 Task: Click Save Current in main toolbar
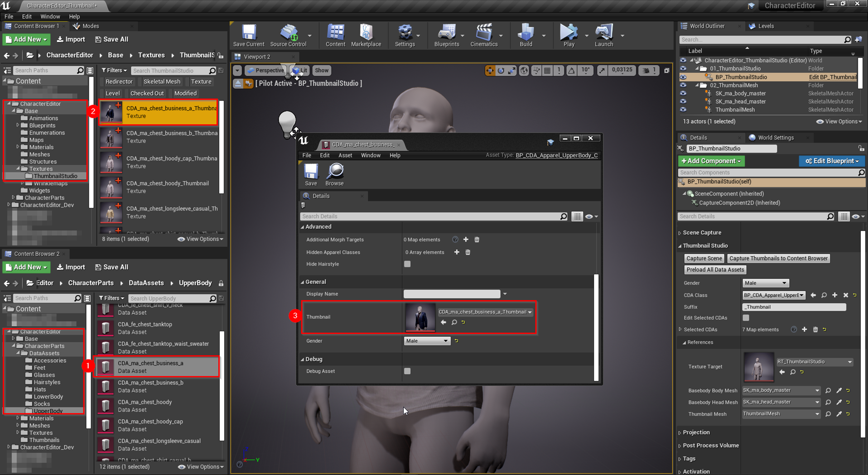[x=249, y=35]
